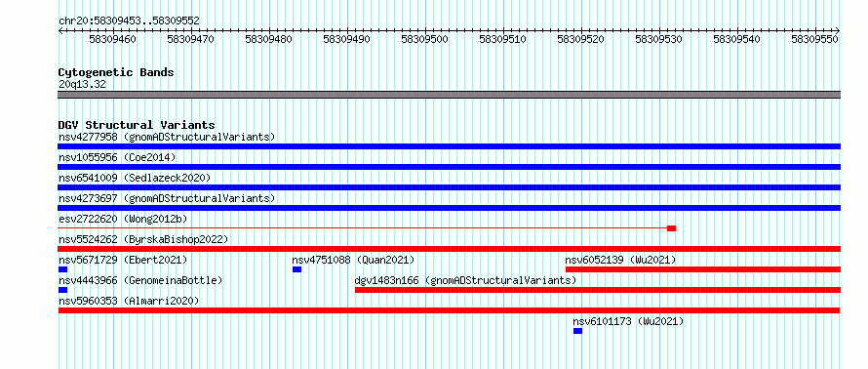The image size is (868, 369).
Task: Click the Cytogenetic Bands track title
Action: pyautogui.click(x=116, y=72)
